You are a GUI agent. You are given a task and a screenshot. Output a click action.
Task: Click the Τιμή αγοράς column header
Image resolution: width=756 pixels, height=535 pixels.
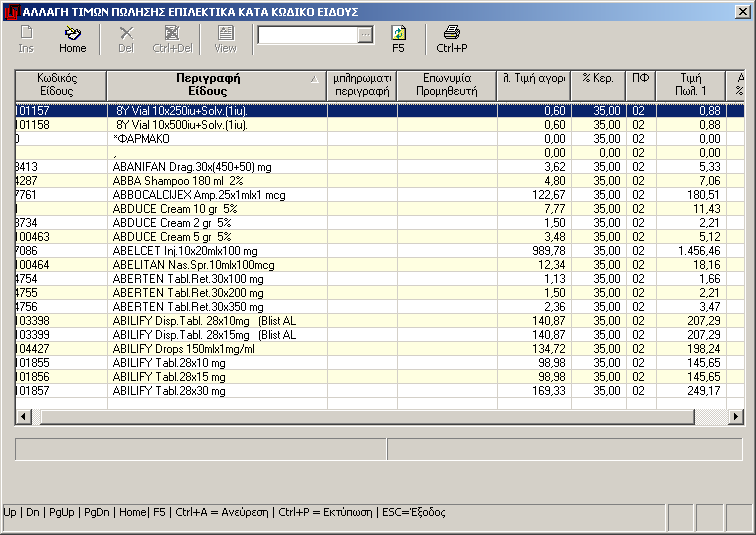(534, 85)
